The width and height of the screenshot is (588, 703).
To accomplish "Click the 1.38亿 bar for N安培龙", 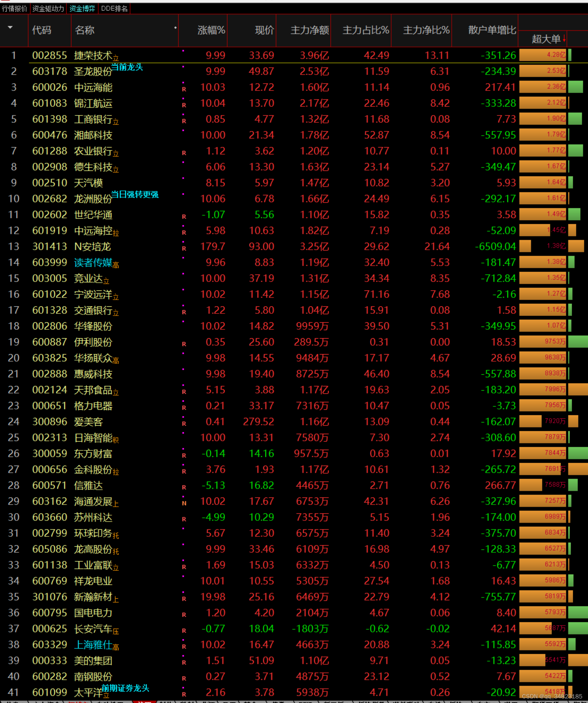I will (543, 246).
